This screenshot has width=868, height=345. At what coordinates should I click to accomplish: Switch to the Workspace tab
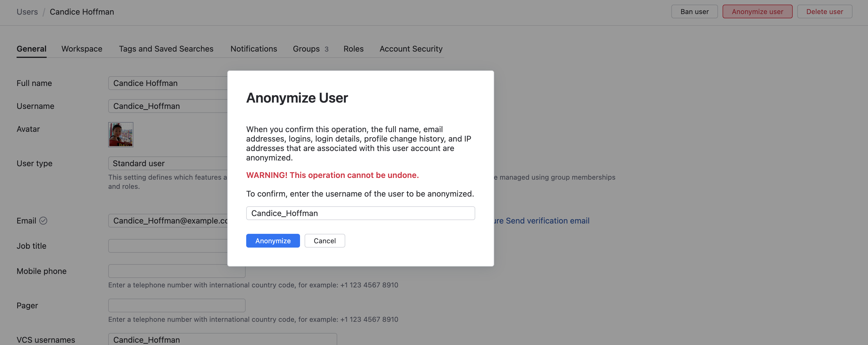click(82, 49)
